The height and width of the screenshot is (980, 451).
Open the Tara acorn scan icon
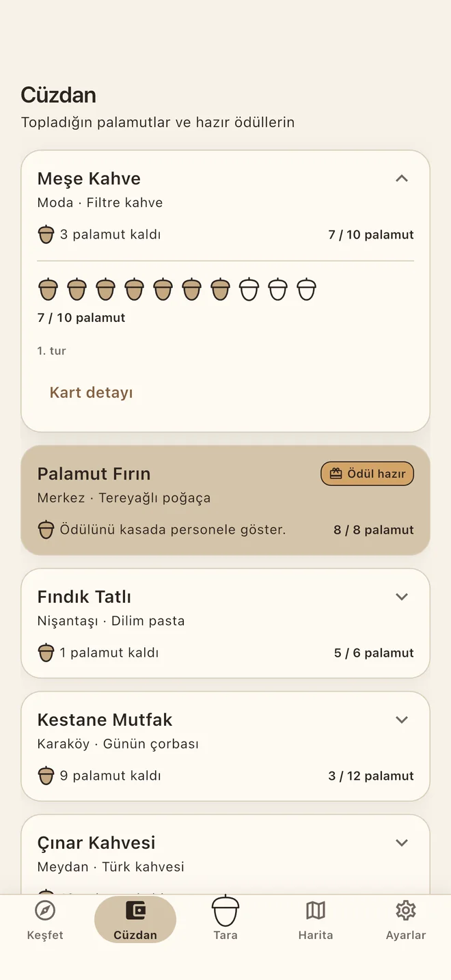coord(225,910)
